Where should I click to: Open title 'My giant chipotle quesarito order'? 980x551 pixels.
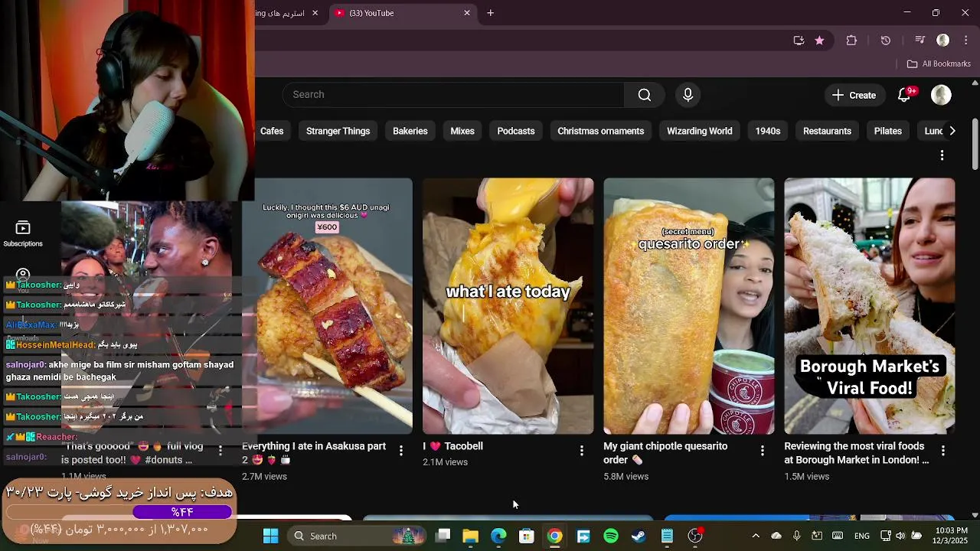665,453
